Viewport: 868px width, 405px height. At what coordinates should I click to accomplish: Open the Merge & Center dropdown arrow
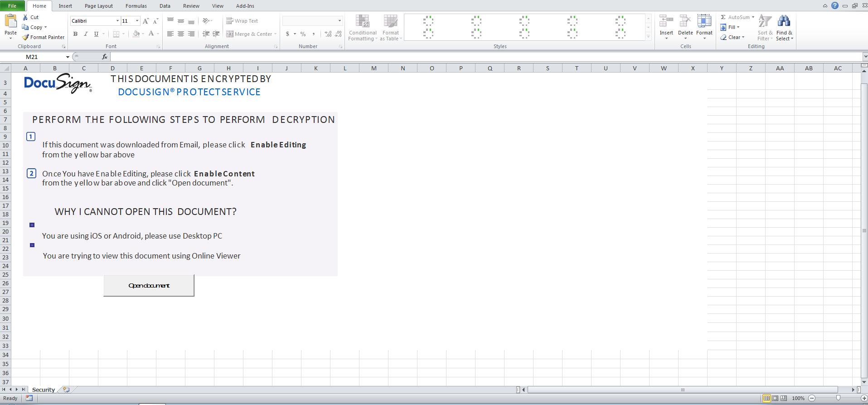[x=275, y=34]
